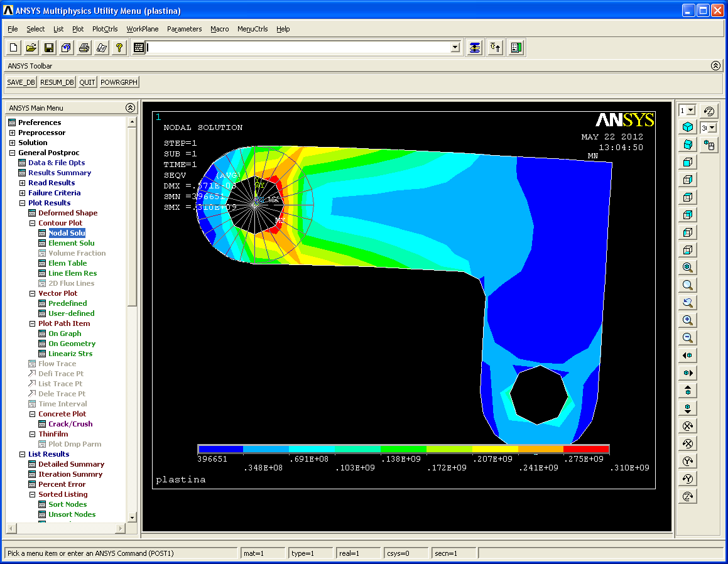
Task: Open the File menu
Action: (13, 29)
